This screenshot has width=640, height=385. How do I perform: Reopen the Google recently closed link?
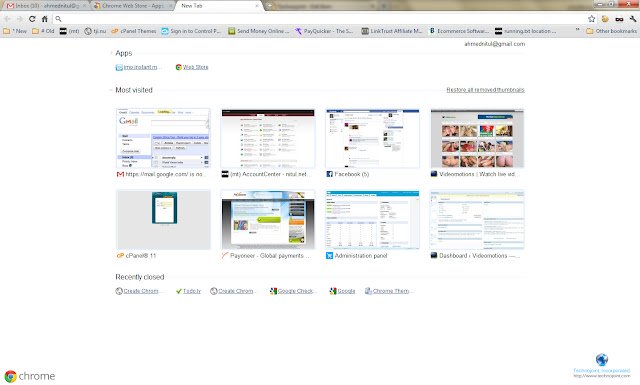click(342, 291)
